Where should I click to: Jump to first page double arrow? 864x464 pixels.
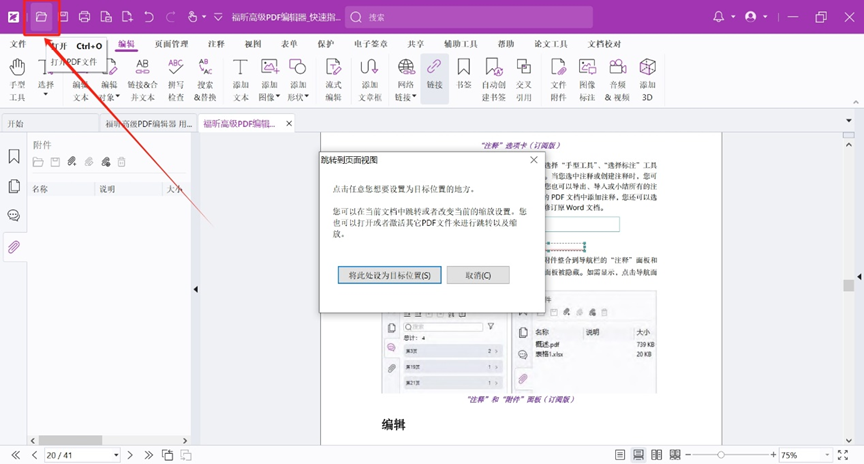point(15,455)
